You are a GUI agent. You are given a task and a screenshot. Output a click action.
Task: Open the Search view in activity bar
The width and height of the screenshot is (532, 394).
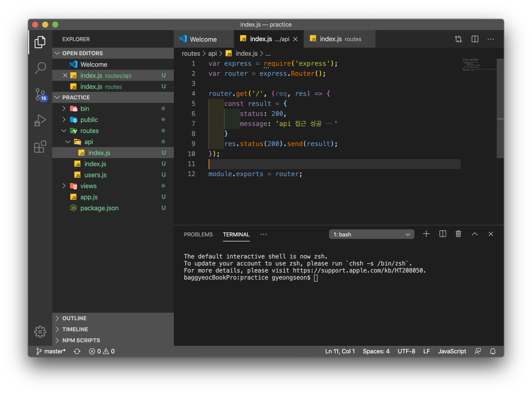click(40, 68)
